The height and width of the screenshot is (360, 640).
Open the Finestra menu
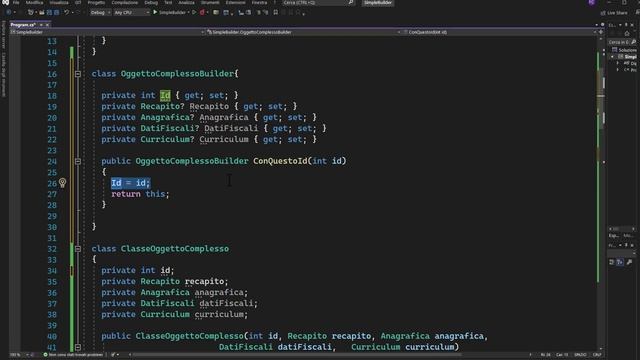[259, 2]
